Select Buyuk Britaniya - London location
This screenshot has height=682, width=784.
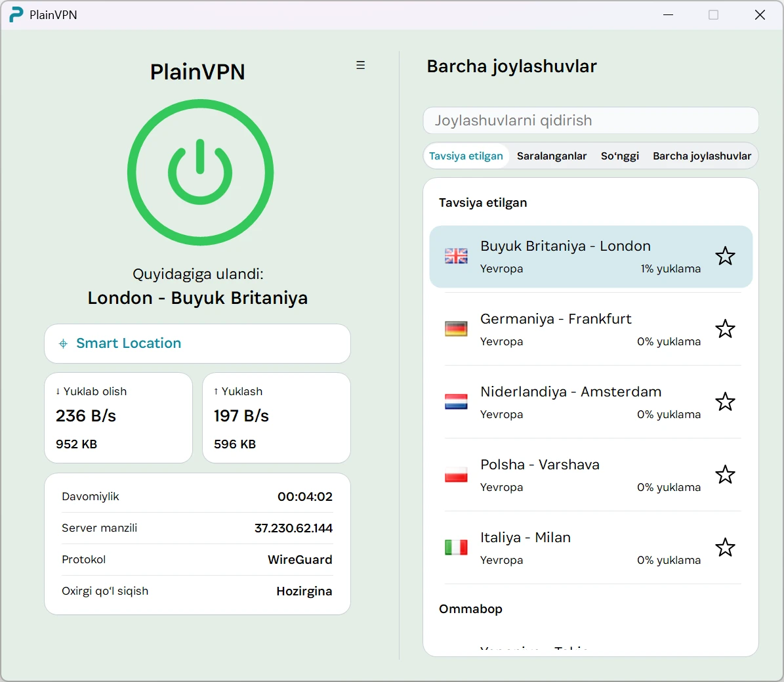(591, 257)
